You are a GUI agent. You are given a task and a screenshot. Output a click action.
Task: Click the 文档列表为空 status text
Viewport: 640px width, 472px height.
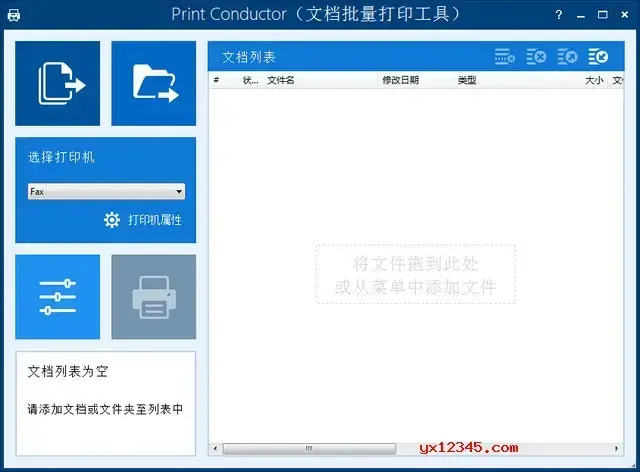pos(68,372)
